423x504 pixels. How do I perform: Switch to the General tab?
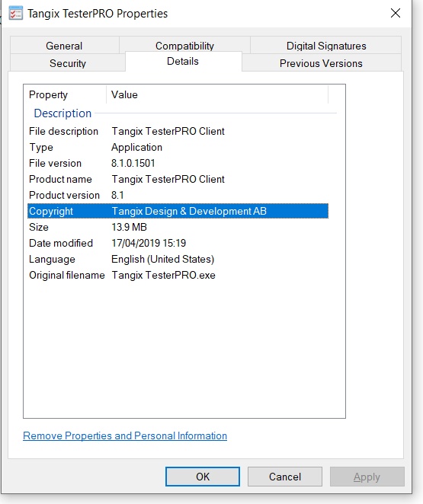[x=64, y=46]
